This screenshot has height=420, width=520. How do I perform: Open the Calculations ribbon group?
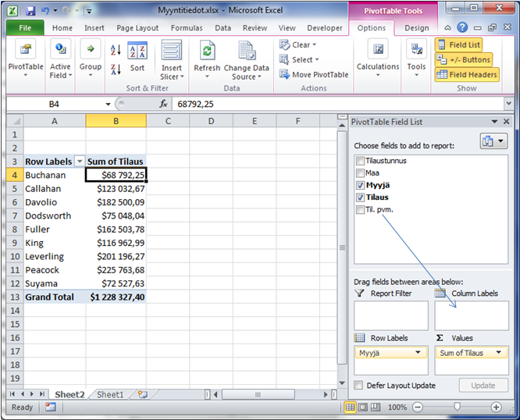(378, 57)
